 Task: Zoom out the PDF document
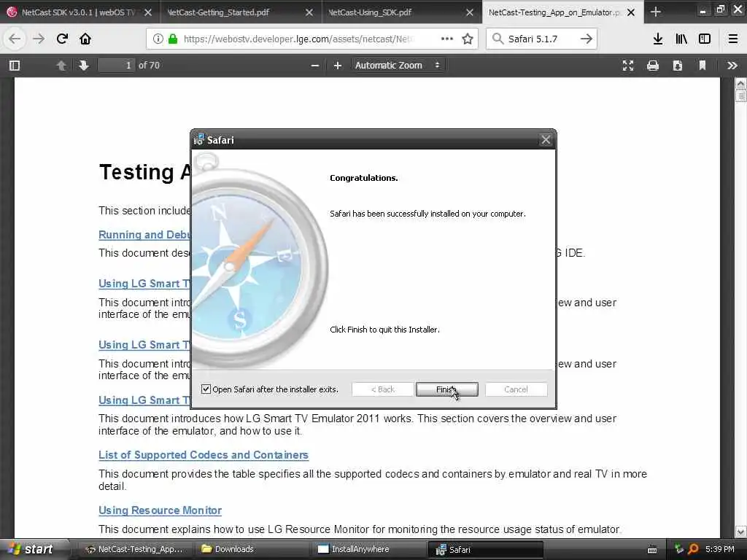[315, 65]
